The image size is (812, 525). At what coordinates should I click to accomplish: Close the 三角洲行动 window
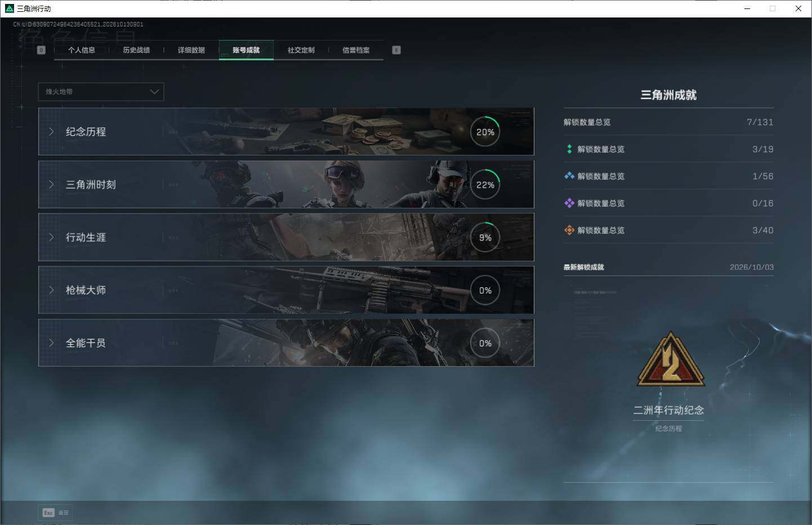point(798,8)
